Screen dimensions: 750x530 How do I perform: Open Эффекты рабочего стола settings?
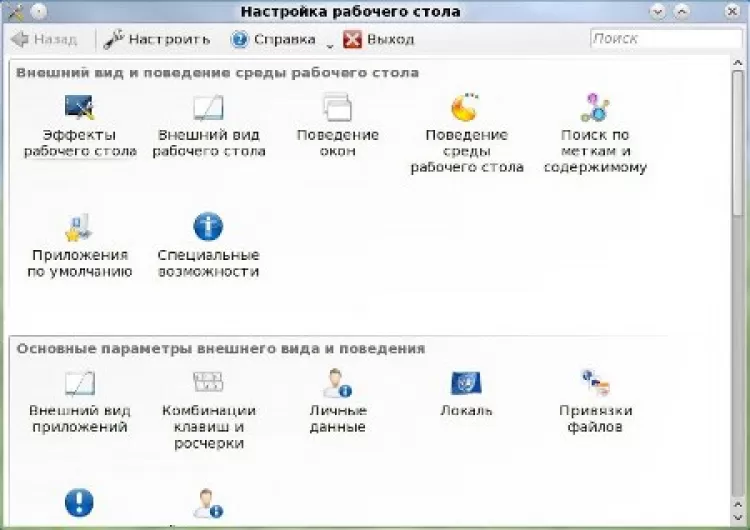tap(79, 108)
